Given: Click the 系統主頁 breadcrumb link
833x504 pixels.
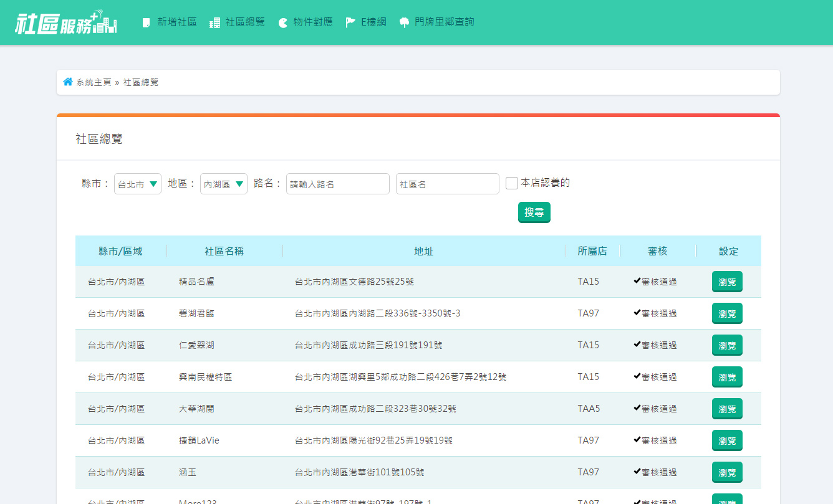Looking at the screenshot, I should point(94,82).
